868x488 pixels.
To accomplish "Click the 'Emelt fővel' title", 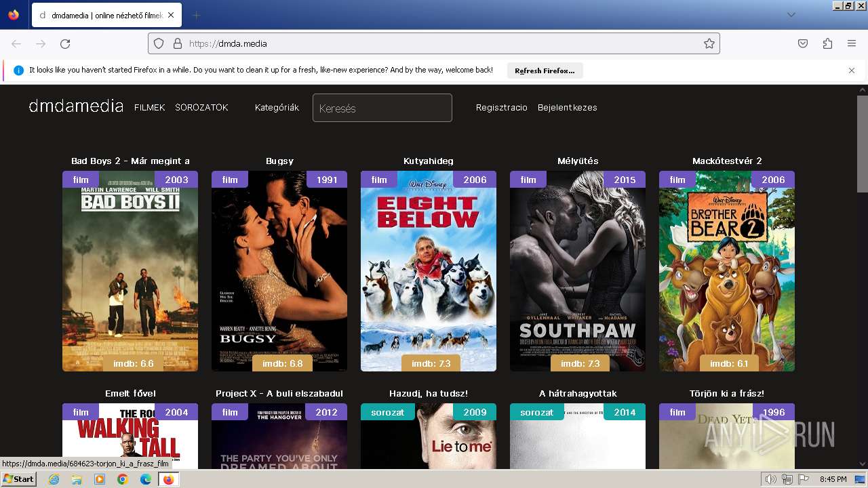I will [x=130, y=394].
